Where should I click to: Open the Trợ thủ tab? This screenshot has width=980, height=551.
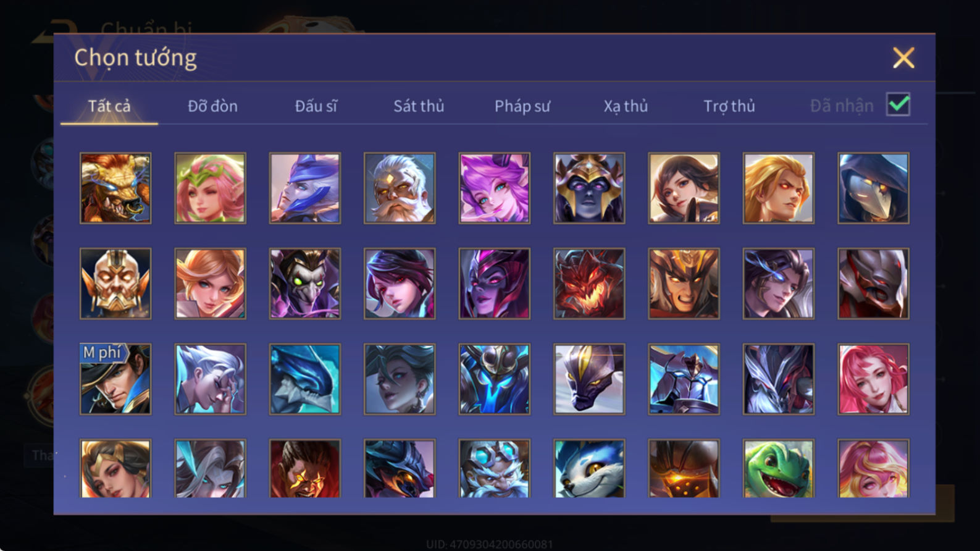(729, 106)
